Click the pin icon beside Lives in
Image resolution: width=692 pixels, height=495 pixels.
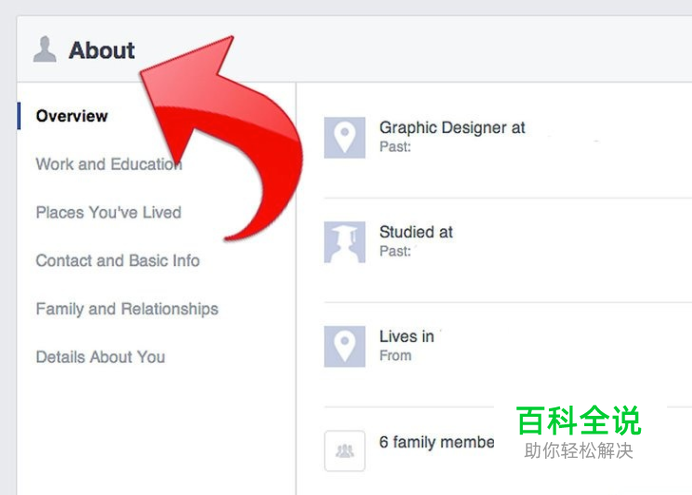[x=344, y=346]
